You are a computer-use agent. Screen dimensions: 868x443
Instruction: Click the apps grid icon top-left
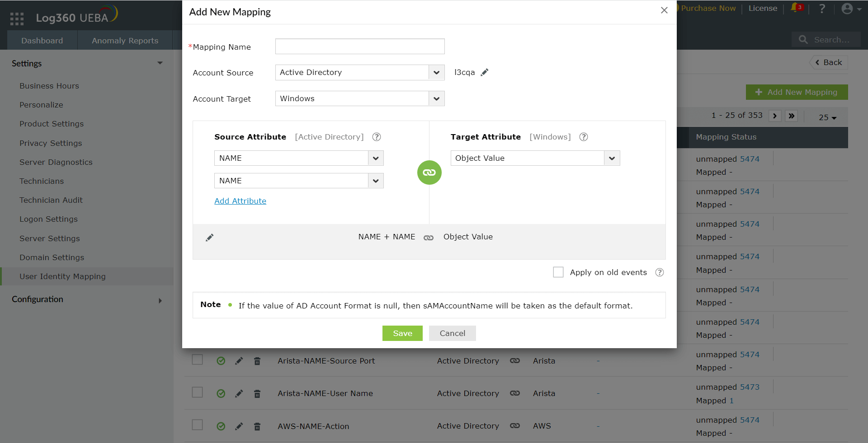16,18
